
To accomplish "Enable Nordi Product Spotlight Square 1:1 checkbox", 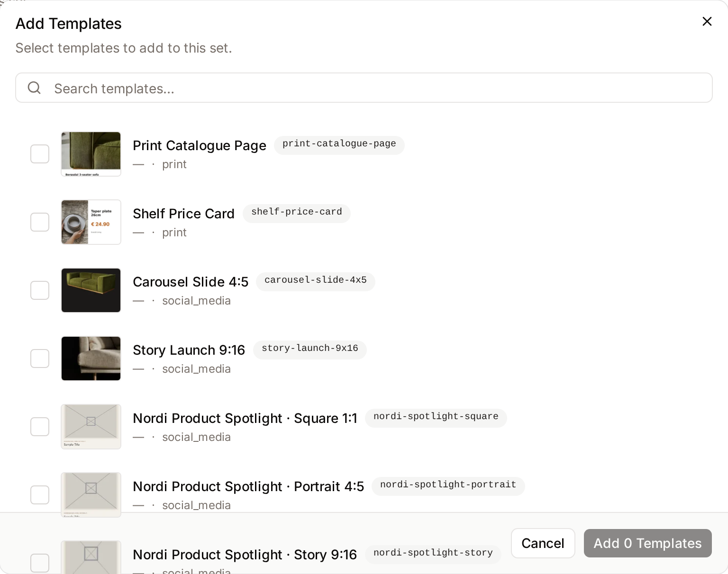I will click(x=40, y=427).
